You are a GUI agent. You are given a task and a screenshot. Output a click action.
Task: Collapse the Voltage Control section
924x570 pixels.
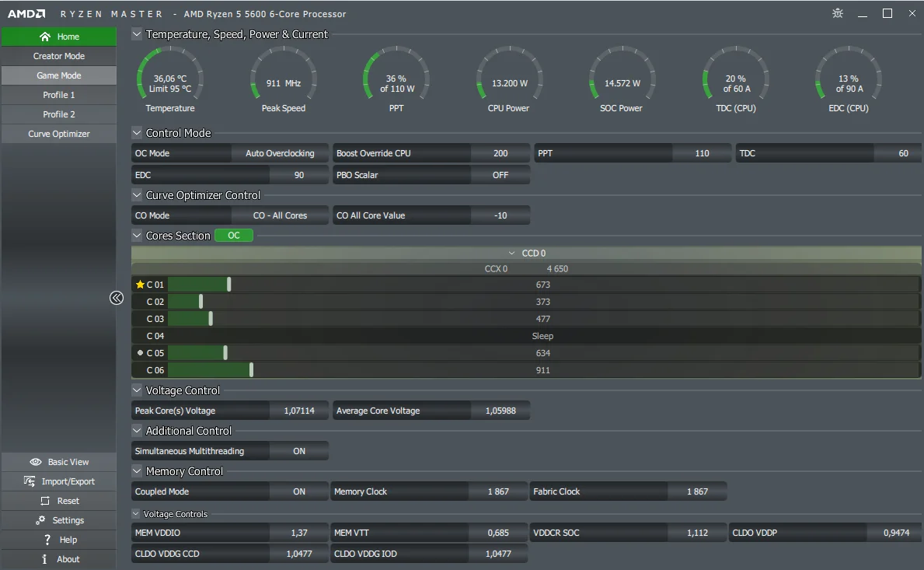(x=137, y=390)
